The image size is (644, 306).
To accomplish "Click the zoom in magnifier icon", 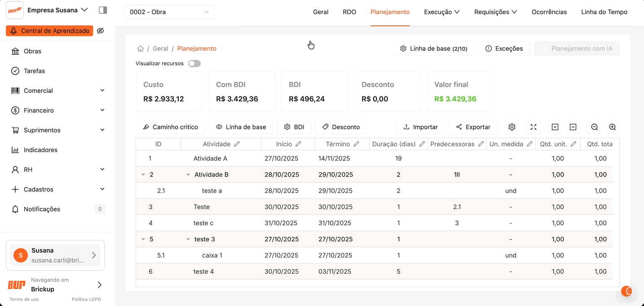I will pyautogui.click(x=613, y=127).
